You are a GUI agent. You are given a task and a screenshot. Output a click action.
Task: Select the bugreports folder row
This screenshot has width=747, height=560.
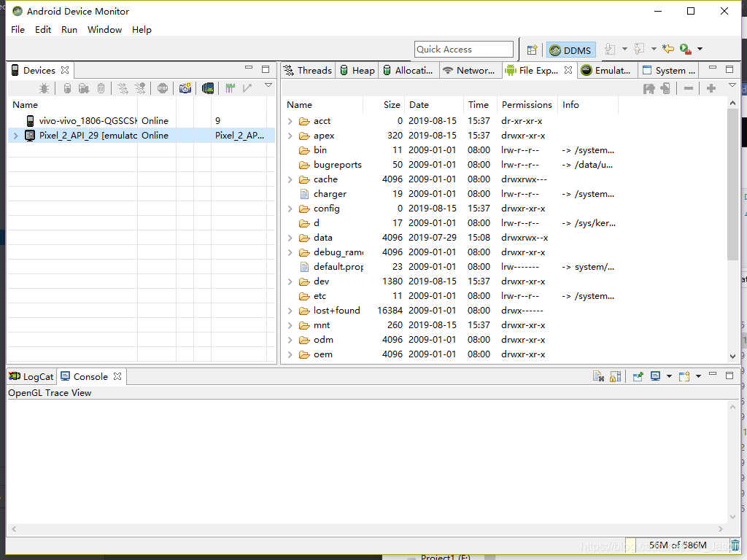[x=452, y=165]
